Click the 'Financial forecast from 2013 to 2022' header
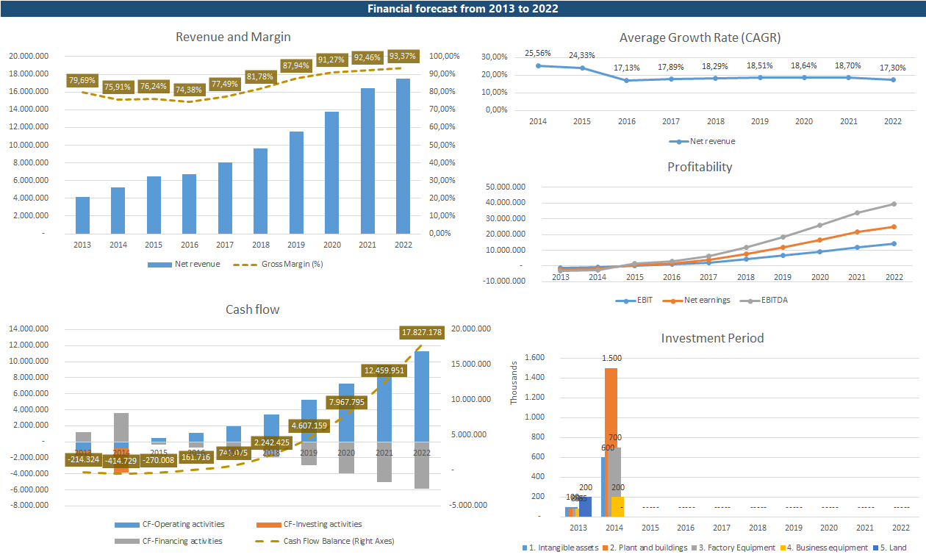This screenshot has height=560, width=926. coord(463,9)
